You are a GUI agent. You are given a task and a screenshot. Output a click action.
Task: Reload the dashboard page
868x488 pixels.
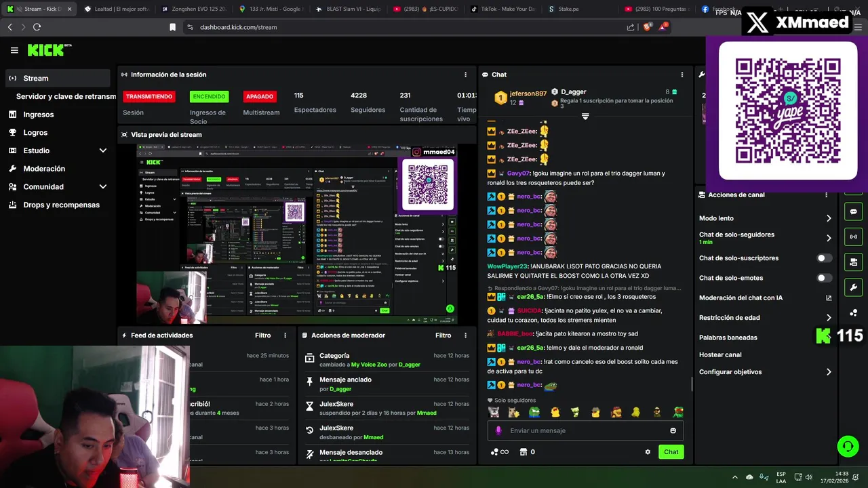(x=37, y=27)
